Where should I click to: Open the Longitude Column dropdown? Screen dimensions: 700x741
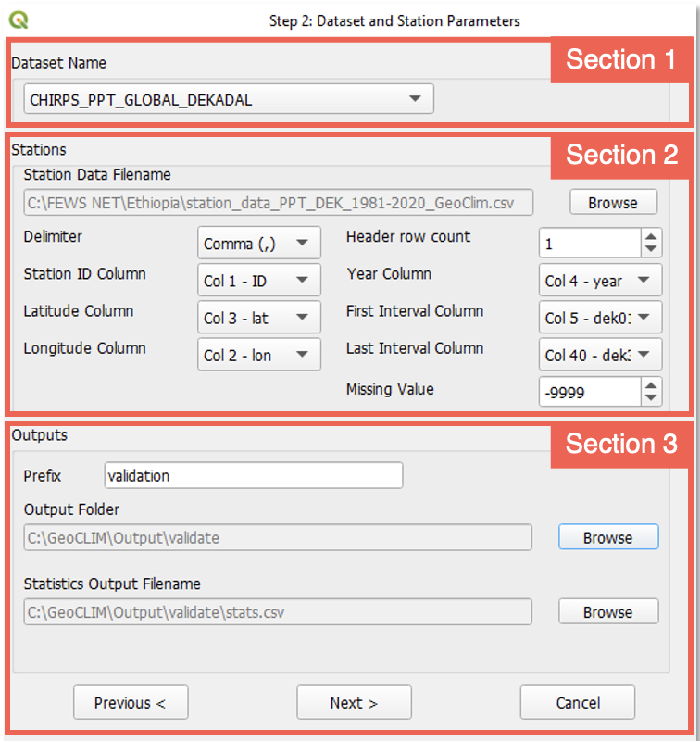[258, 355]
